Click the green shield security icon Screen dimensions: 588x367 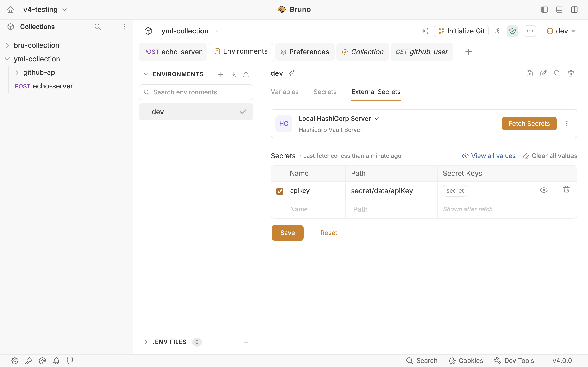[x=512, y=31]
